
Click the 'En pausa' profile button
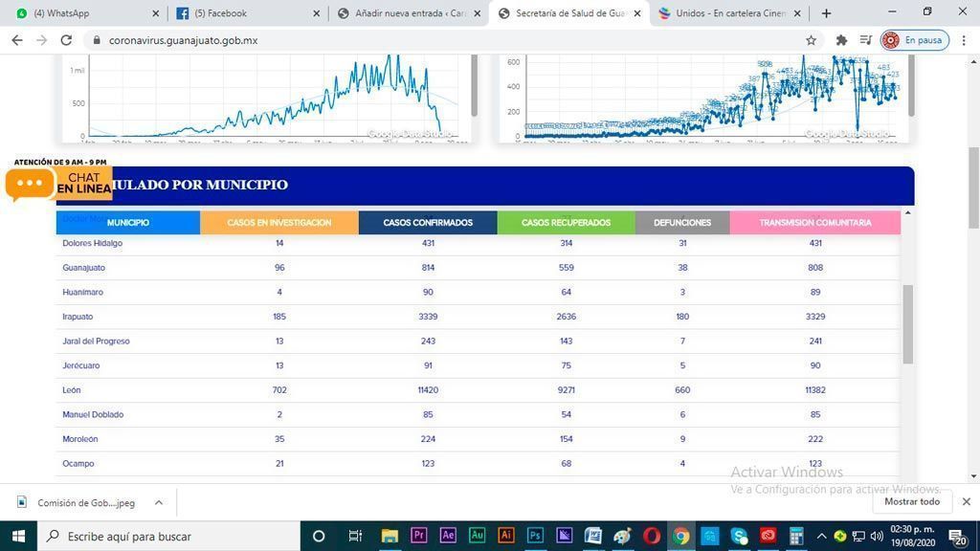[x=914, y=40]
